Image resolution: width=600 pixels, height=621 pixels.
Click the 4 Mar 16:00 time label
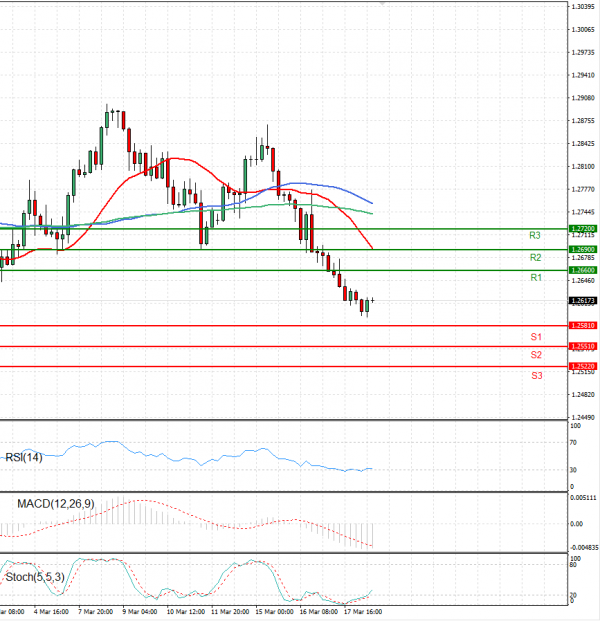pyautogui.click(x=51, y=612)
